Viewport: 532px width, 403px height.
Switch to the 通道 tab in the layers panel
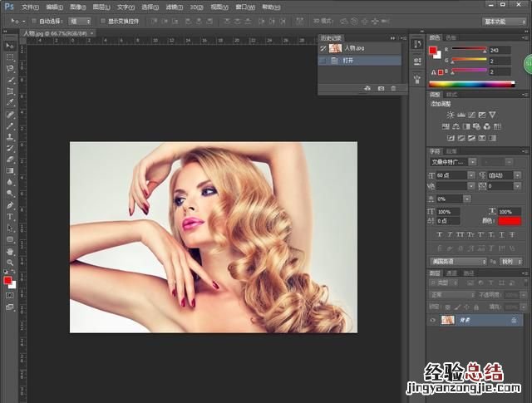pyautogui.click(x=451, y=273)
